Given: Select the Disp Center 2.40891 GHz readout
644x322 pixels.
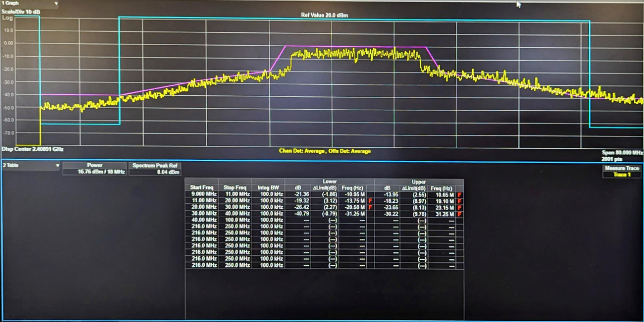Looking at the screenshot, I should (33, 149).
